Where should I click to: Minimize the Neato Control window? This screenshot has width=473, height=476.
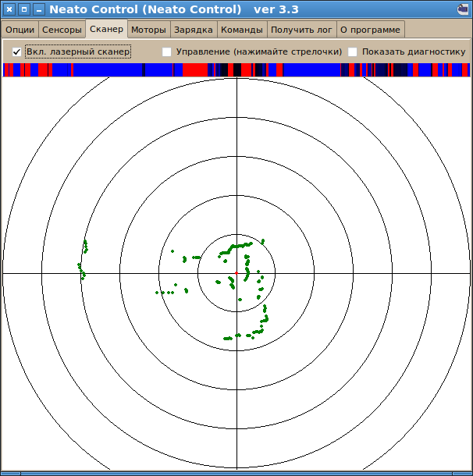coord(38,9)
